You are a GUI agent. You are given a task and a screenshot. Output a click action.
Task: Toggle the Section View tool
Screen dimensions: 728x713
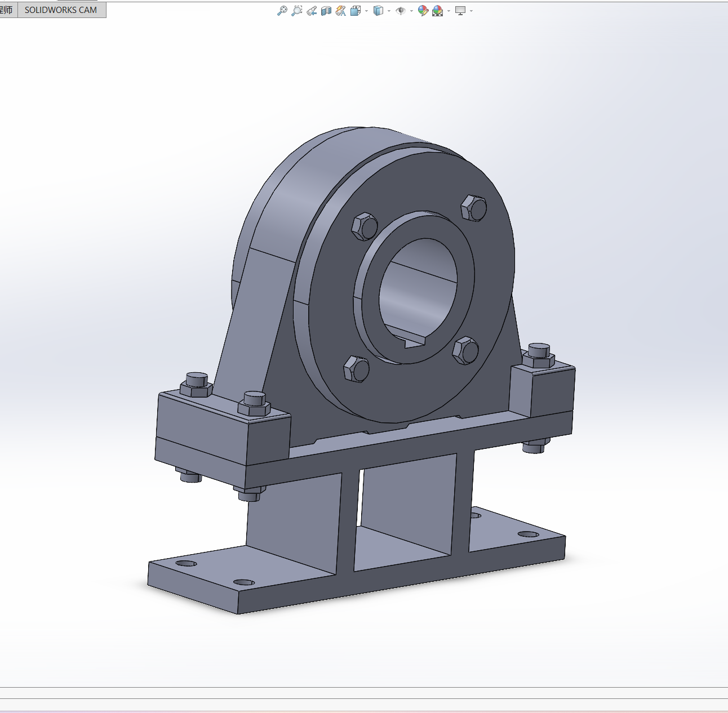(x=326, y=11)
